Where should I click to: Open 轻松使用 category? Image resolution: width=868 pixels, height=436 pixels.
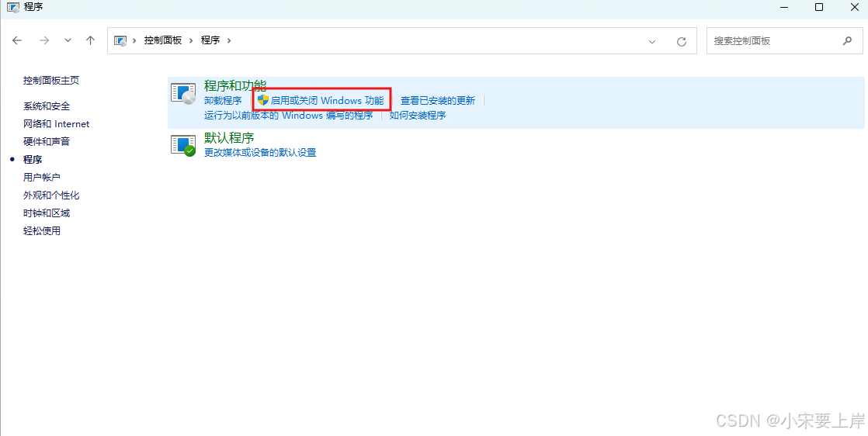click(42, 230)
